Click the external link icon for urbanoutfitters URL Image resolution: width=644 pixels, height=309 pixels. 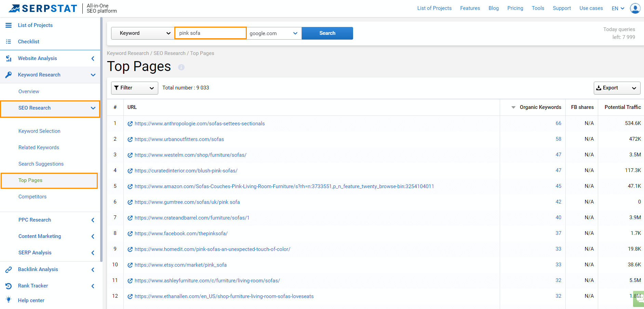pos(130,139)
